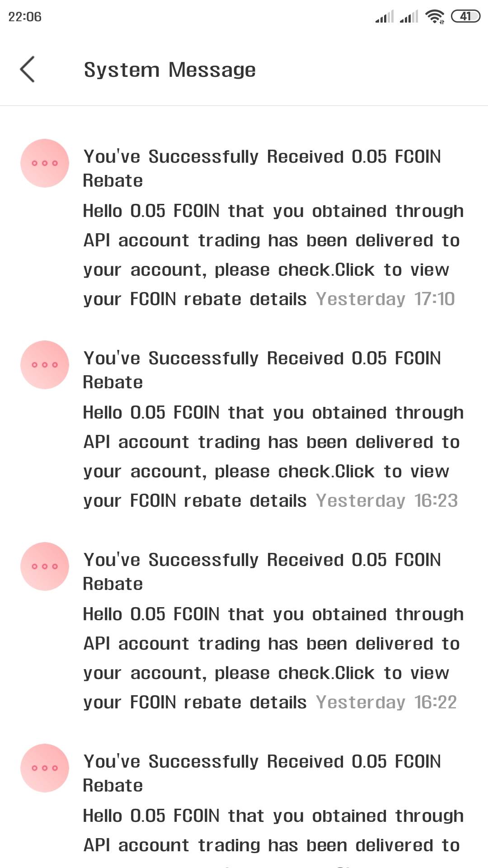This screenshot has width=488, height=868.
Task: Tap the System Message header title
Action: click(170, 70)
